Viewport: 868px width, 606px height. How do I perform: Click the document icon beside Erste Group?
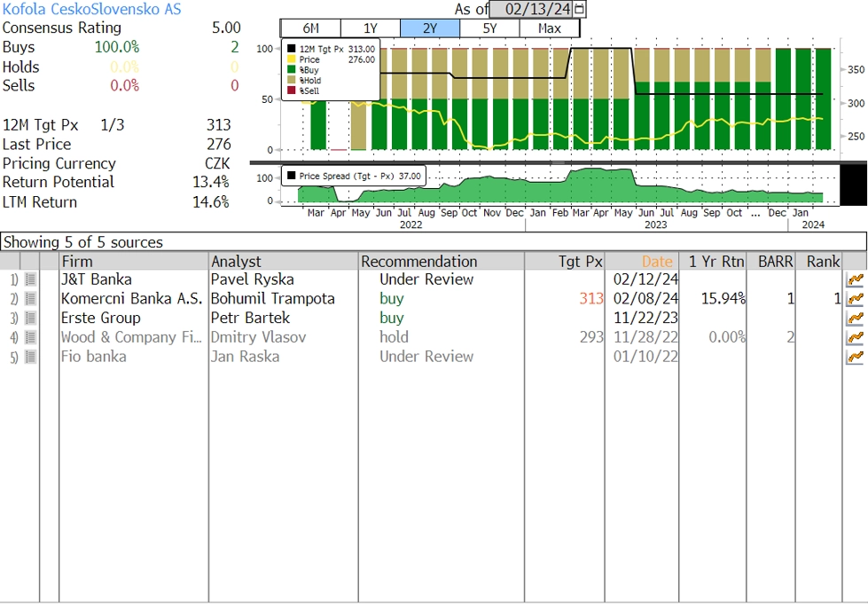coord(30,319)
